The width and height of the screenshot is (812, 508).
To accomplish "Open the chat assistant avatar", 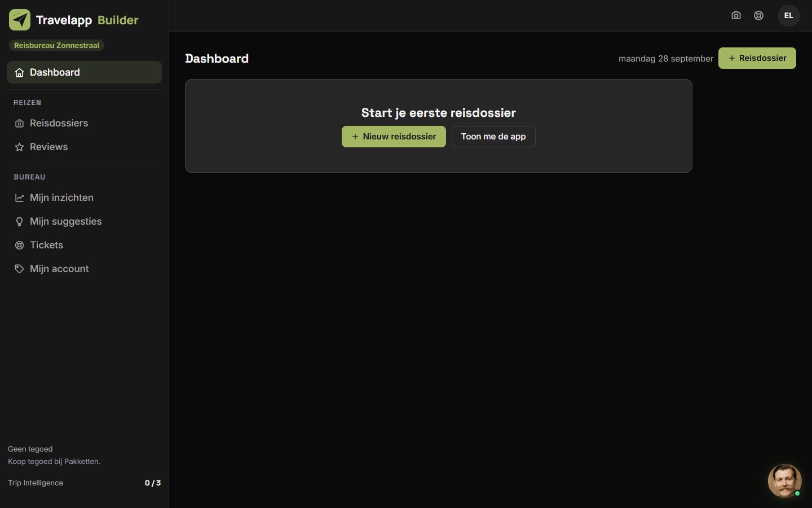I will click(x=784, y=481).
